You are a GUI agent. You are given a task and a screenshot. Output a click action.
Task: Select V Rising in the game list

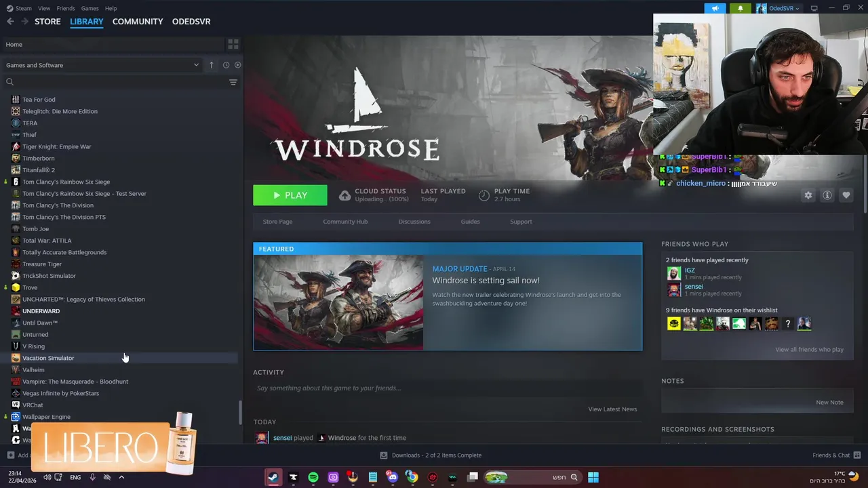(x=33, y=346)
